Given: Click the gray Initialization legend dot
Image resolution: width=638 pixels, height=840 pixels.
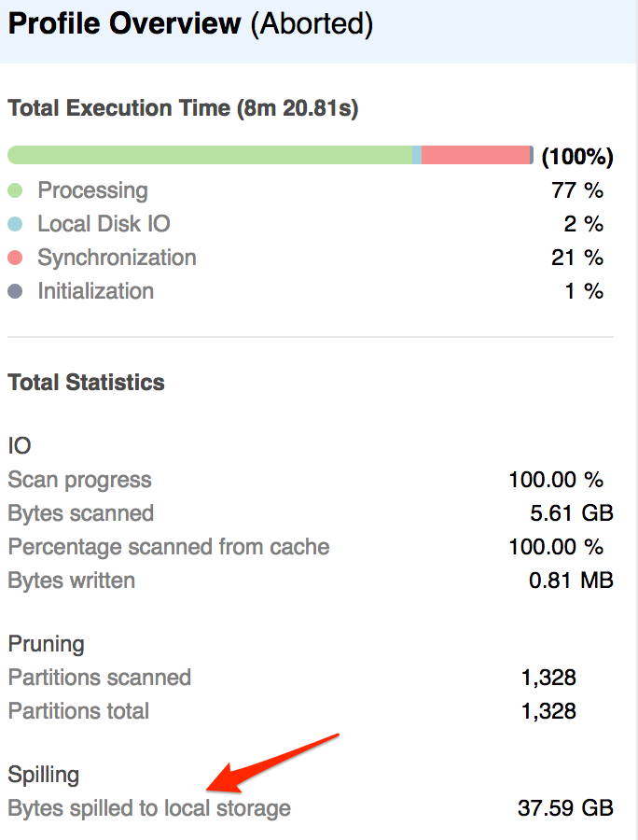Looking at the screenshot, I should click(x=15, y=291).
